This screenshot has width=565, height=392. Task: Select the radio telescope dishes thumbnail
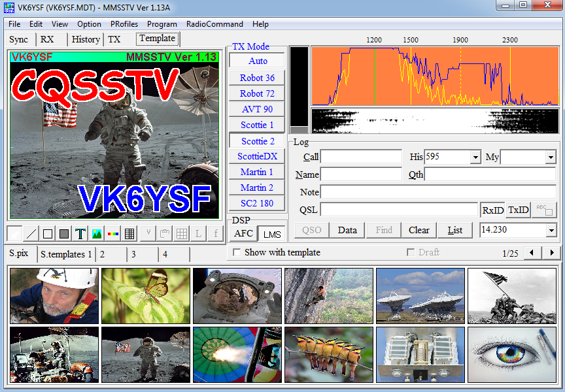(420, 296)
